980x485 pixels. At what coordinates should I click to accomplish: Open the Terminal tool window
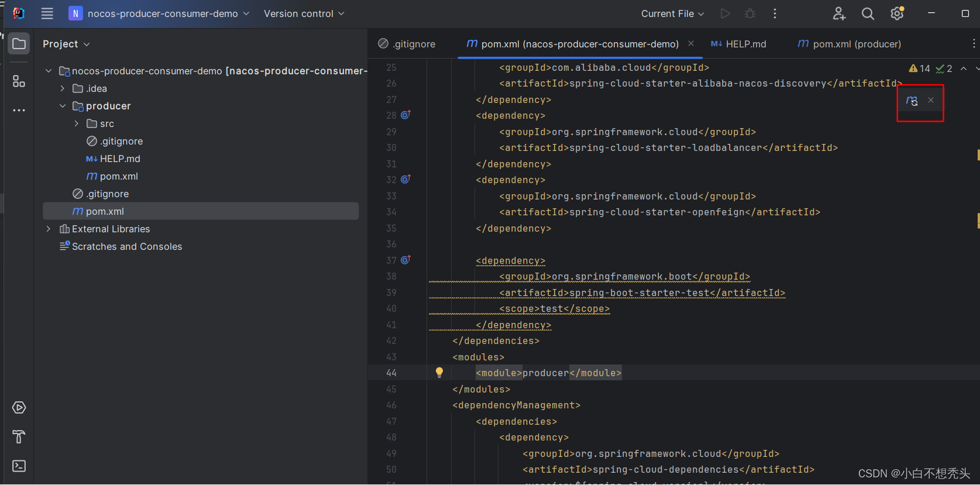pos(19,466)
